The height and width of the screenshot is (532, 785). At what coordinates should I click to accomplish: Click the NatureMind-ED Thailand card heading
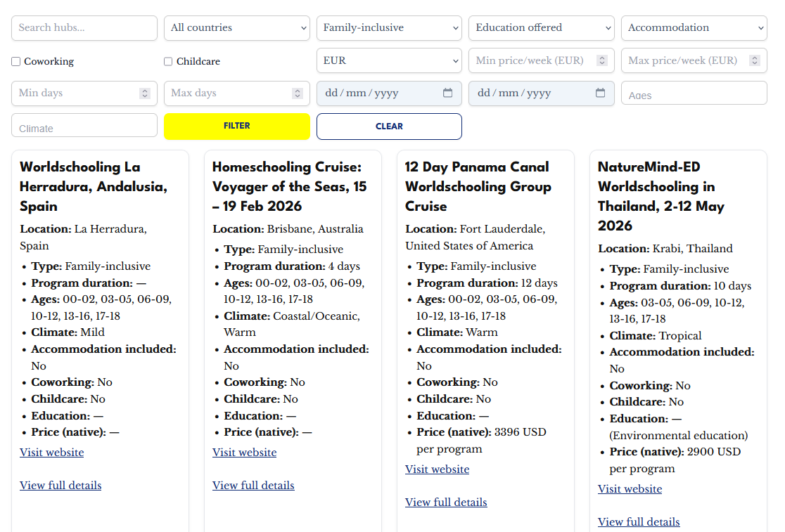click(x=673, y=196)
